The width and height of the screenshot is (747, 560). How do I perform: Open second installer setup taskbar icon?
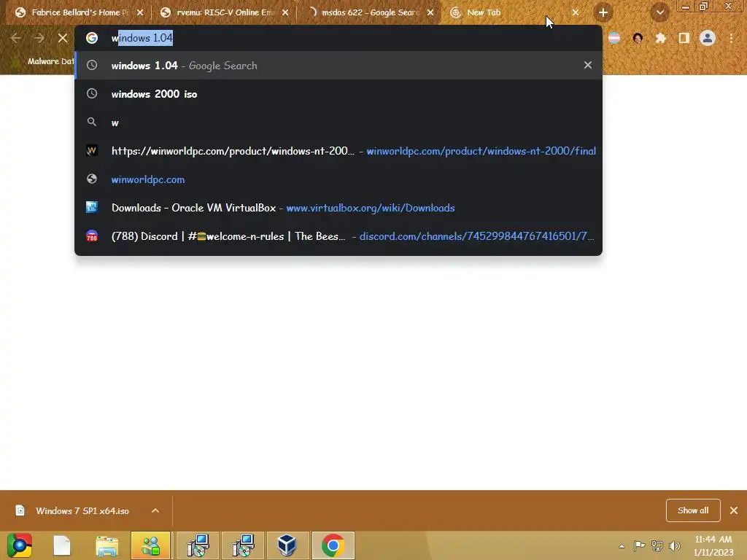tap(243, 545)
